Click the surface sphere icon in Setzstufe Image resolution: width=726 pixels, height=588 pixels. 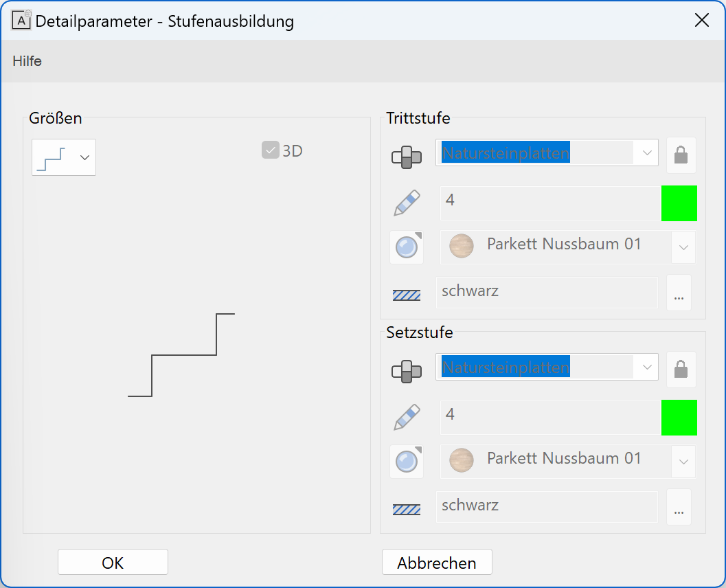[x=406, y=462]
